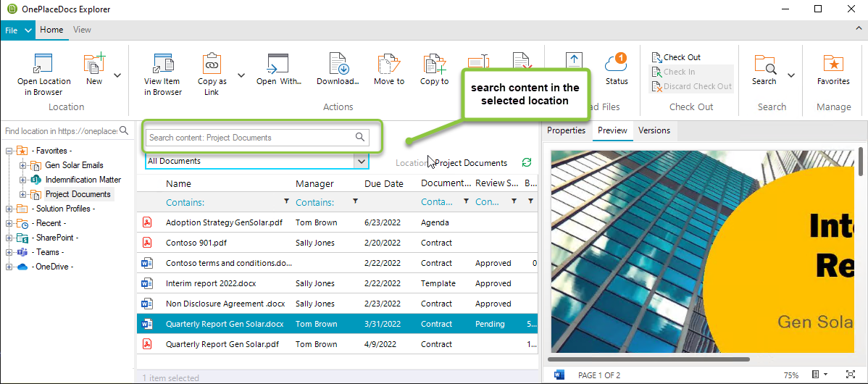The height and width of the screenshot is (384, 868).
Task: Expand the Indemnification Matter node
Action: pos(22,179)
